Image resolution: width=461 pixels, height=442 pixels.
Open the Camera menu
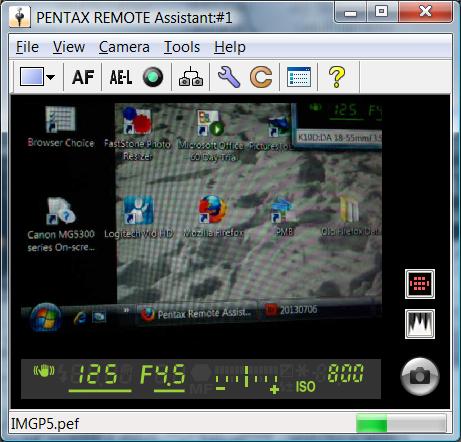(124, 47)
